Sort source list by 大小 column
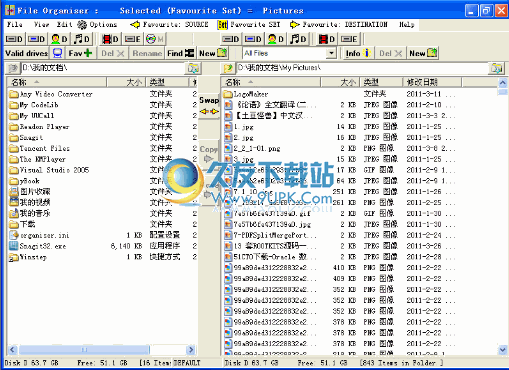Screen dimensions: 509x370 126,82
